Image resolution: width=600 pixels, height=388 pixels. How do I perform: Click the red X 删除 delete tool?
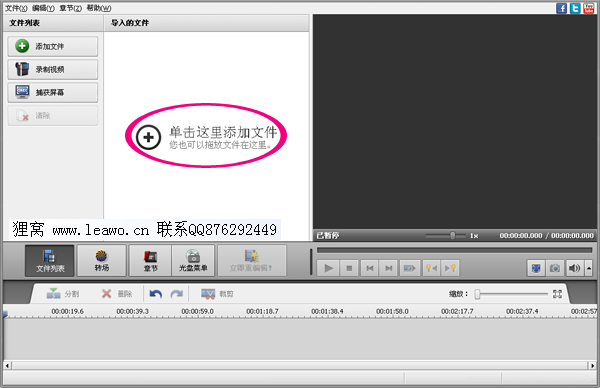click(x=117, y=294)
